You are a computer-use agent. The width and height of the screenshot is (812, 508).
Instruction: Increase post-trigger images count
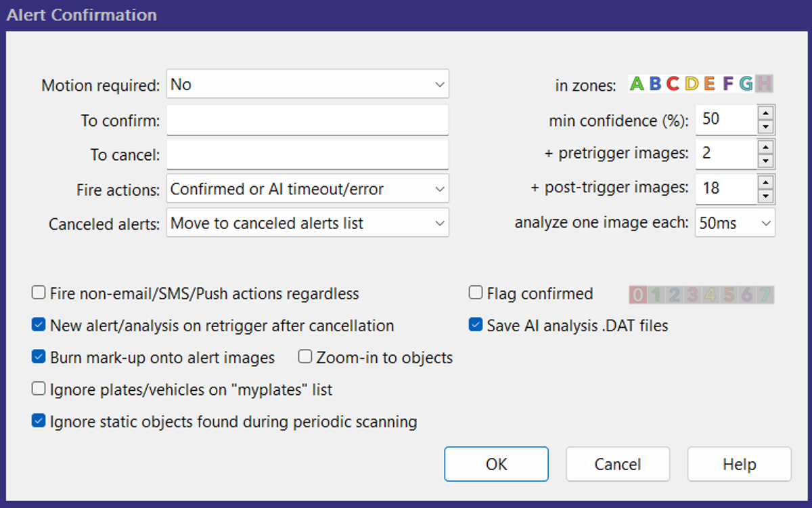click(x=765, y=182)
